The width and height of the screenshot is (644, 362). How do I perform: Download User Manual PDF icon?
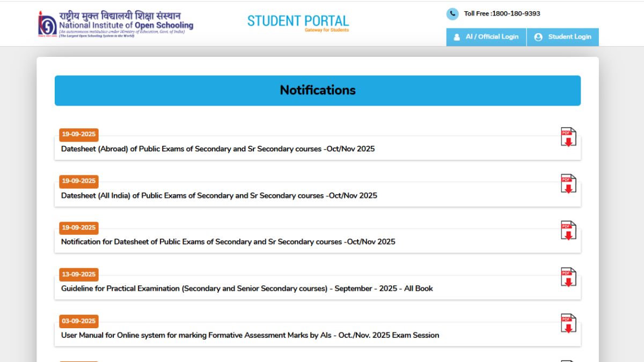pyautogui.click(x=568, y=323)
